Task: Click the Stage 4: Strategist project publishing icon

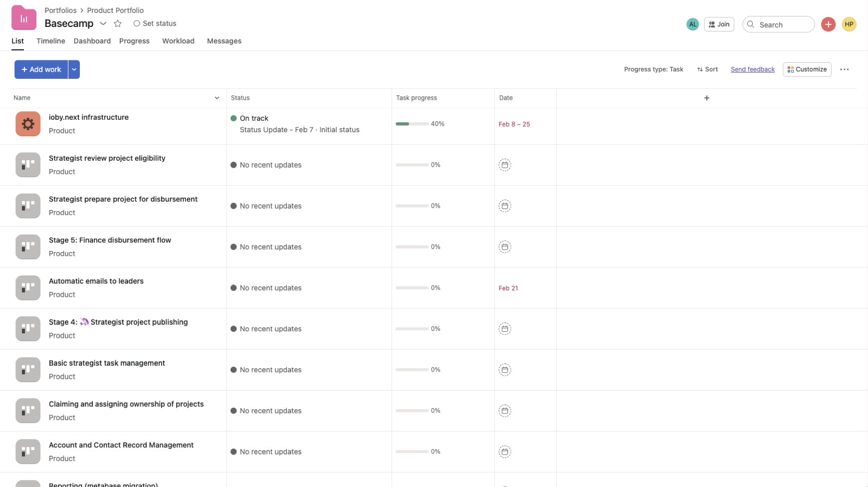Action: (x=28, y=328)
